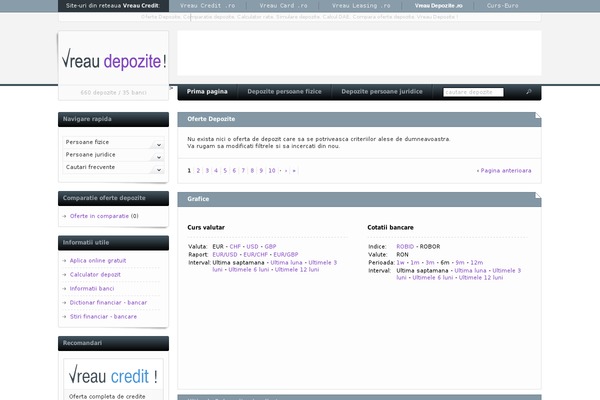Select USD currency in Curs valutar

pyautogui.click(x=252, y=247)
